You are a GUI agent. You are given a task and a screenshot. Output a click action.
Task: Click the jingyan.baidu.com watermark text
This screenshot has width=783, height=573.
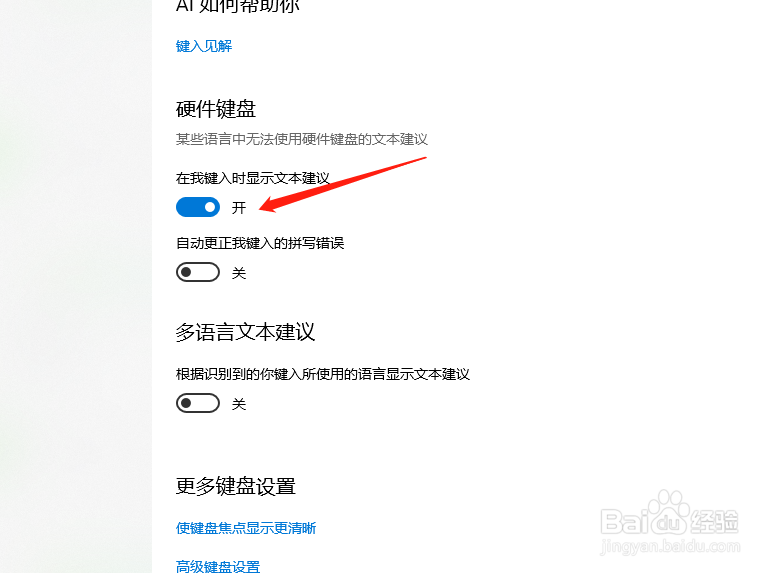[670, 546]
